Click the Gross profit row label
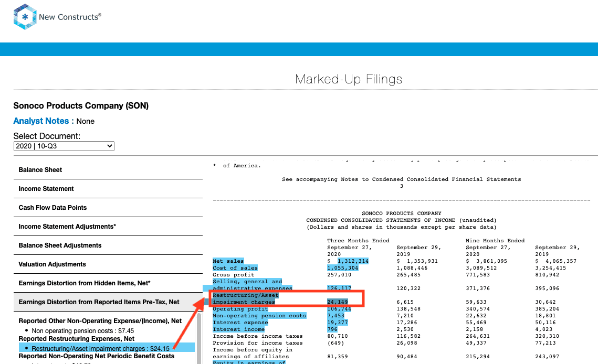The width and height of the screenshot is (598, 364). 234,275
